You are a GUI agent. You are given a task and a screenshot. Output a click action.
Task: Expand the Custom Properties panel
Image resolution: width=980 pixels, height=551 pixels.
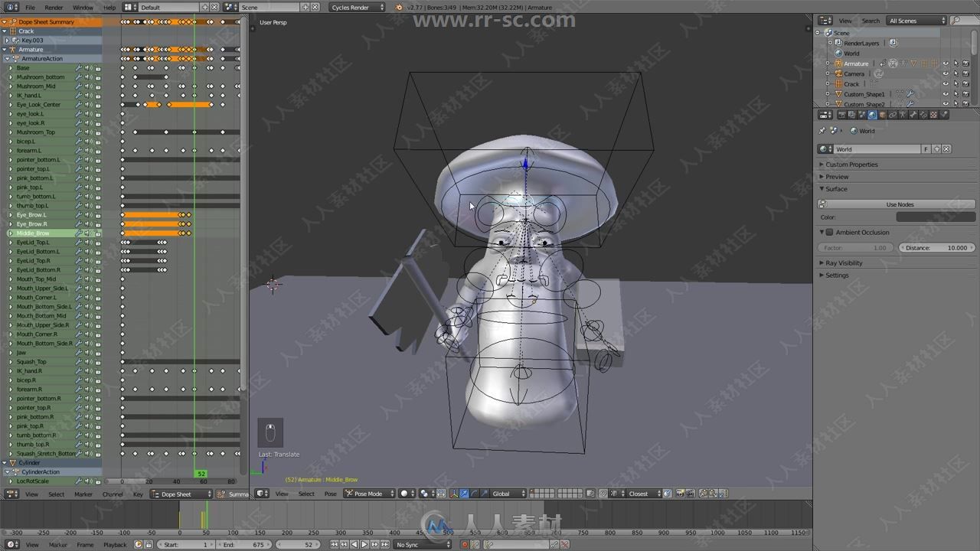tap(851, 165)
